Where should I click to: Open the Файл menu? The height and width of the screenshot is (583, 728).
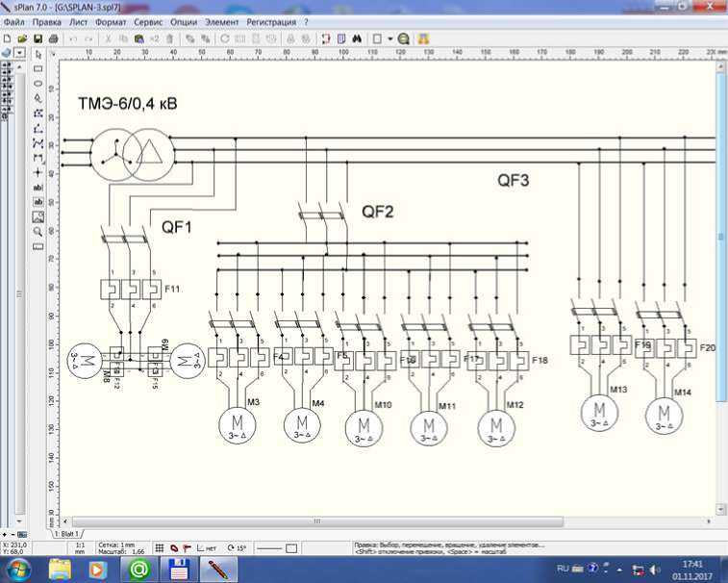14,20
